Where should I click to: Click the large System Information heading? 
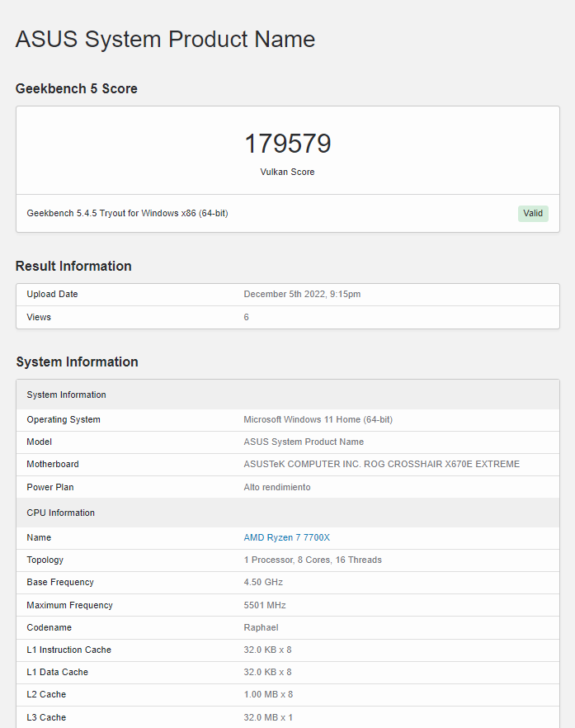tap(77, 362)
